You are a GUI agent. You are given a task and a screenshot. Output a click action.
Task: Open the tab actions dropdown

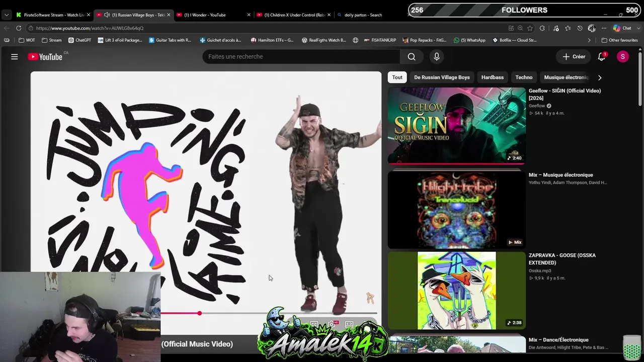coord(7,15)
